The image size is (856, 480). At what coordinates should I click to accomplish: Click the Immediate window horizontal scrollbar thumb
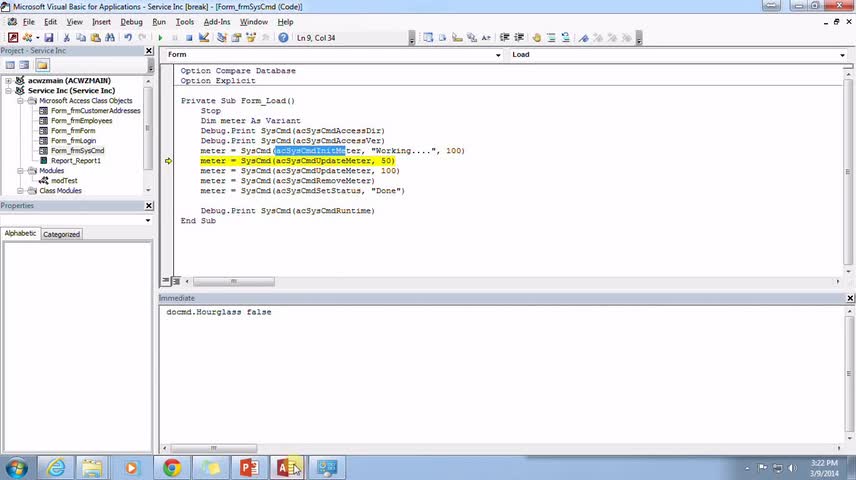click(213, 448)
